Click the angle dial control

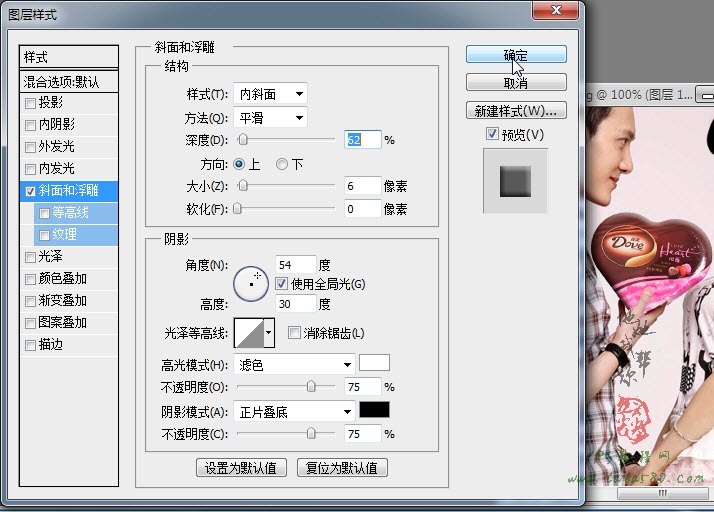251,284
